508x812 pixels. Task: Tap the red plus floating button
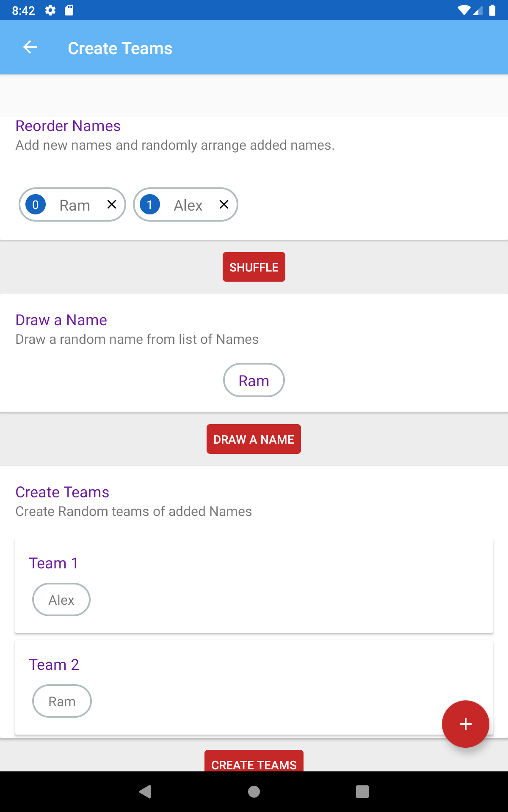(x=465, y=724)
